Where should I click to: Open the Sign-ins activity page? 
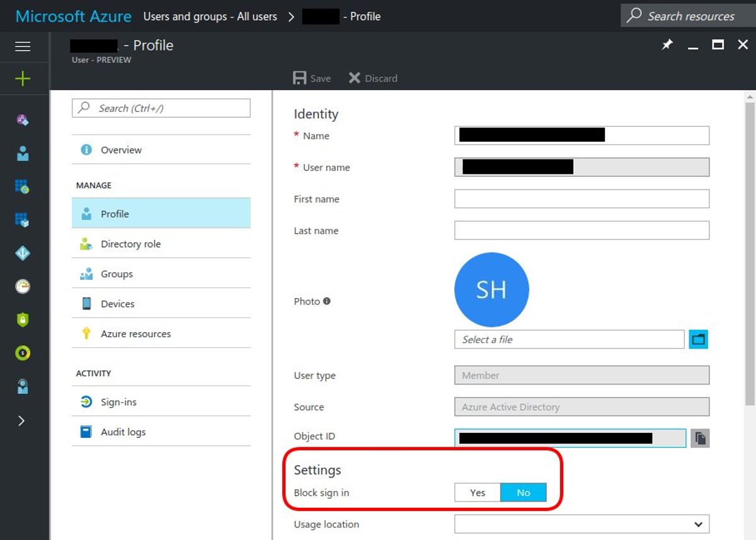point(118,402)
